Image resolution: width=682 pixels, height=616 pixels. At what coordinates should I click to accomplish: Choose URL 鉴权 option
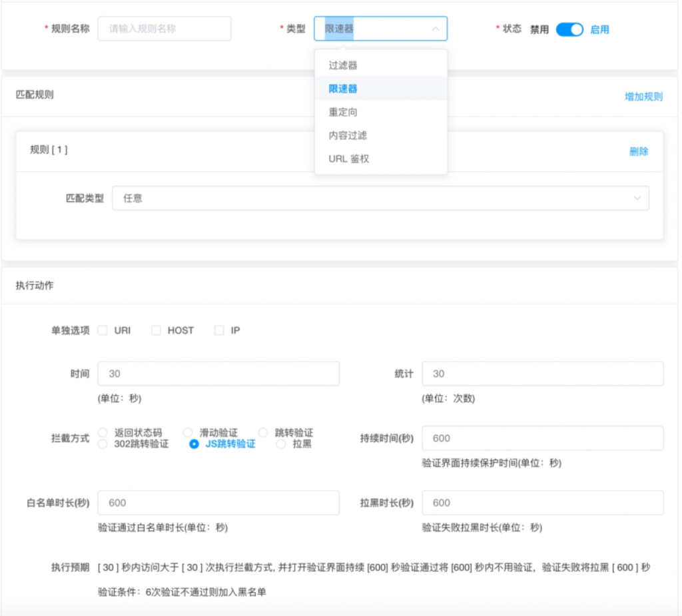pos(380,158)
